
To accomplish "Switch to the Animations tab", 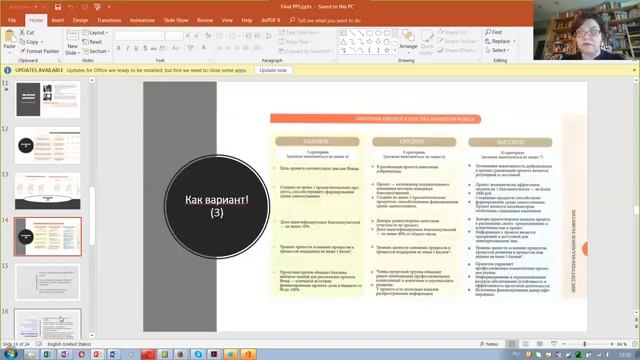I will 142,20.
